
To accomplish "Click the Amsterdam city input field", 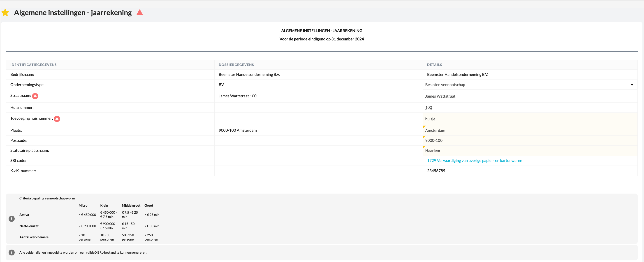I will click(x=435, y=131).
